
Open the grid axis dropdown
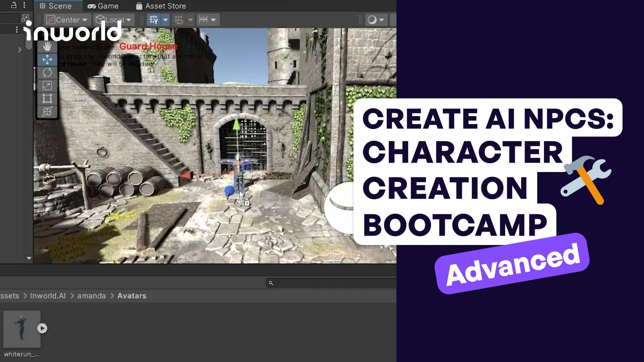[x=166, y=19]
